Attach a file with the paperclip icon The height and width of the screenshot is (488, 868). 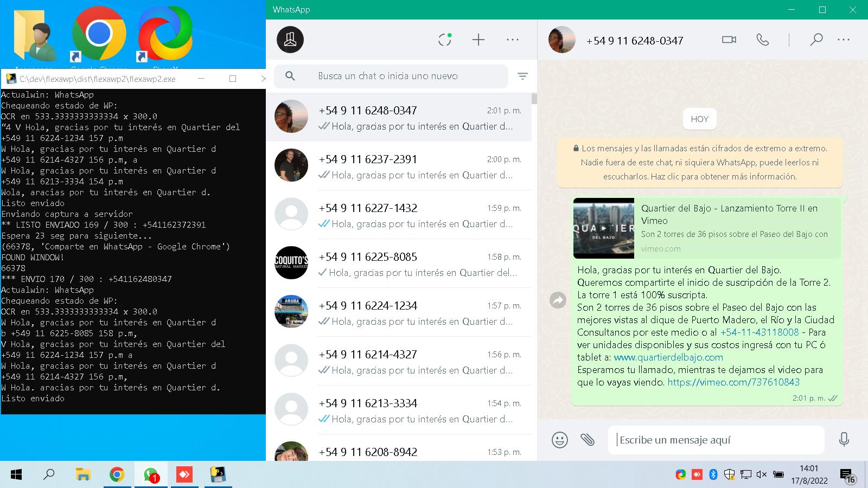[588, 440]
